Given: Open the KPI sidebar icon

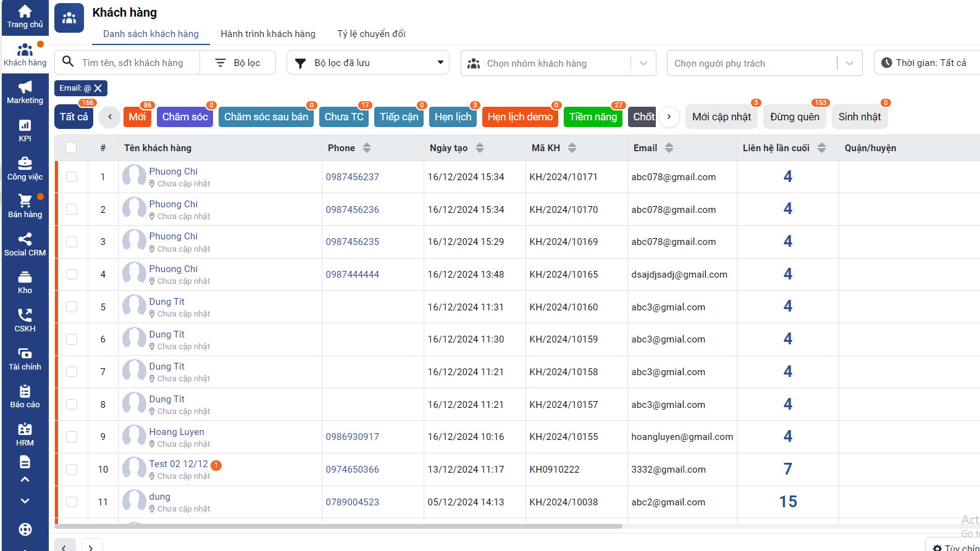Looking at the screenshot, I should (x=25, y=130).
